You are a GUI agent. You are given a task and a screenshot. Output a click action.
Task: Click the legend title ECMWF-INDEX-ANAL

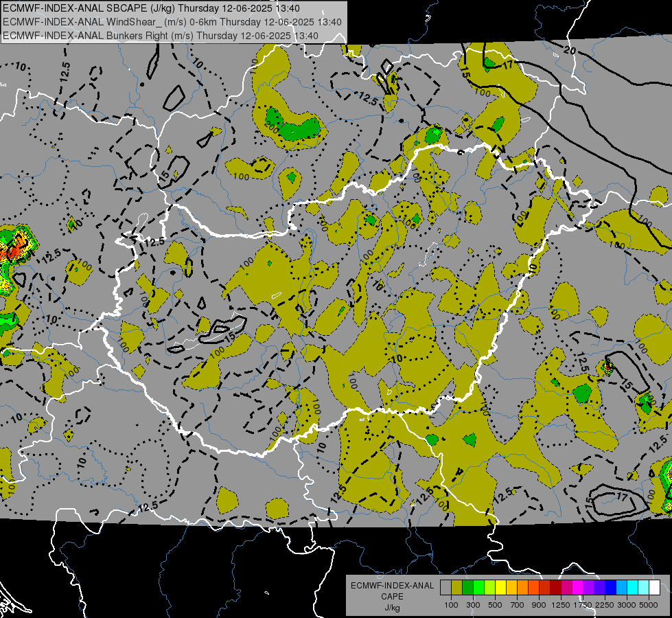pos(392,586)
